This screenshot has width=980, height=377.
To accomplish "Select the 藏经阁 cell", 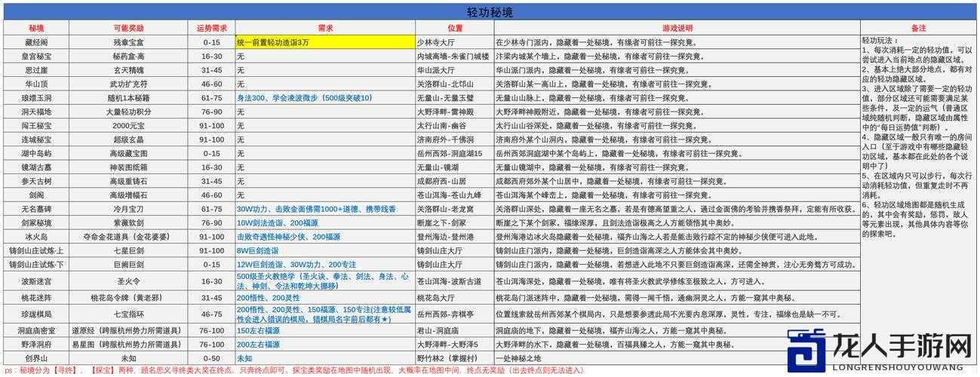I will coord(35,42).
